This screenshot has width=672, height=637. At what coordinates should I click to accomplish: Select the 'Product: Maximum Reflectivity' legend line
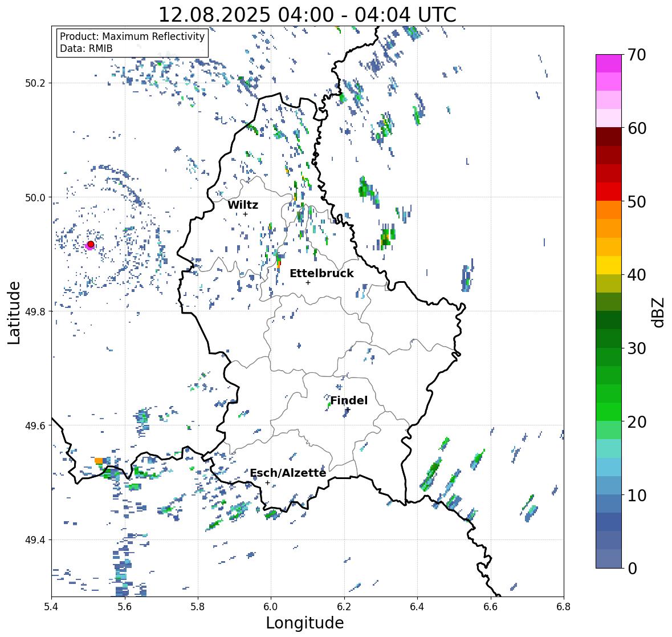[x=132, y=36]
